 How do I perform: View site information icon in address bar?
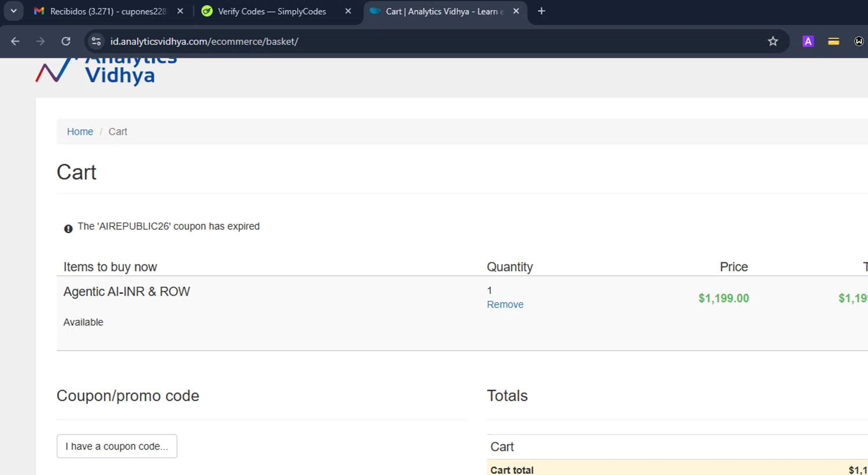point(96,41)
